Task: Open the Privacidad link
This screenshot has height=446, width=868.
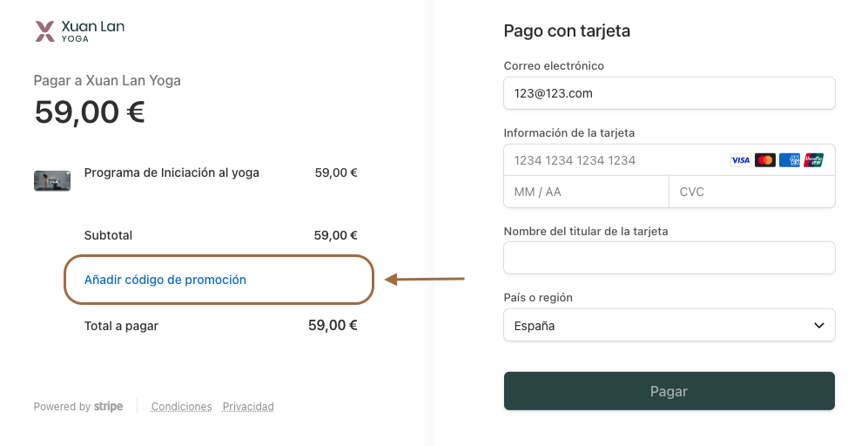Action: pyautogui.click(x=248, y=407)
